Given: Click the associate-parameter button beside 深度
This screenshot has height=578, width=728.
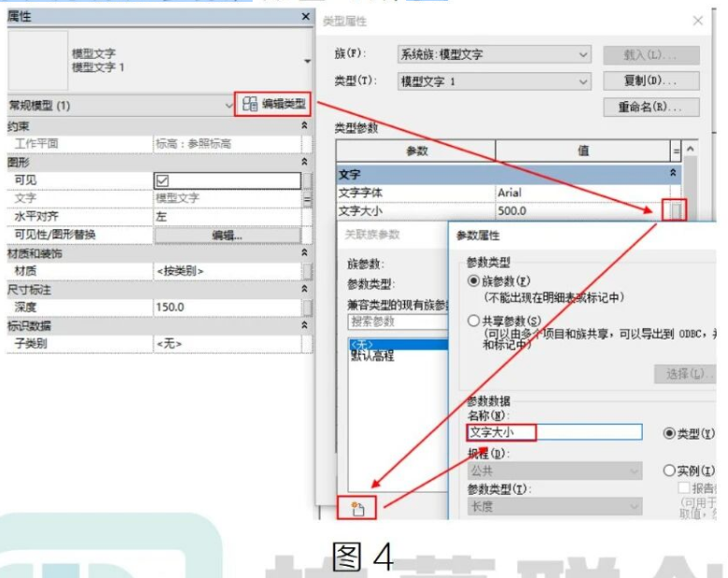Looking at the screenshot, I should 307,307.
